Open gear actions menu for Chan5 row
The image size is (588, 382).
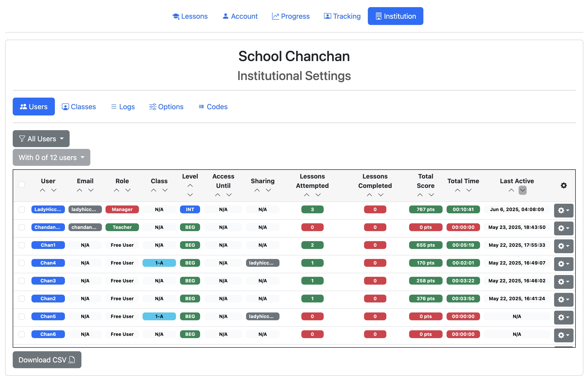pyautogui.click(x=563, y=317)
